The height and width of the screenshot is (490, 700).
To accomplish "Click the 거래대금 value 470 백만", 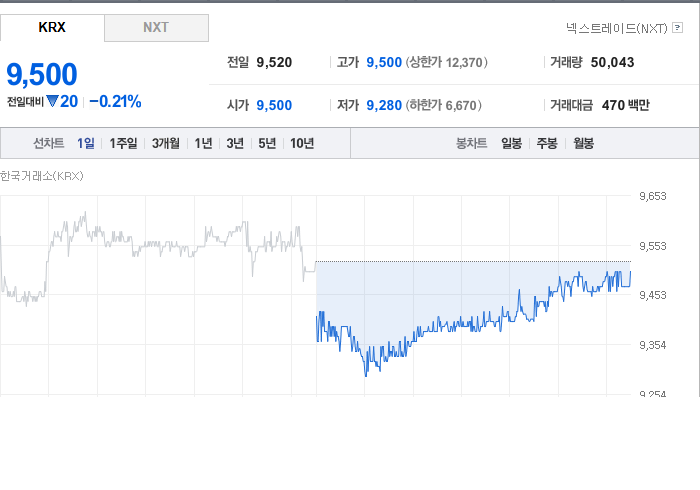I will click(x=626, y=105).
